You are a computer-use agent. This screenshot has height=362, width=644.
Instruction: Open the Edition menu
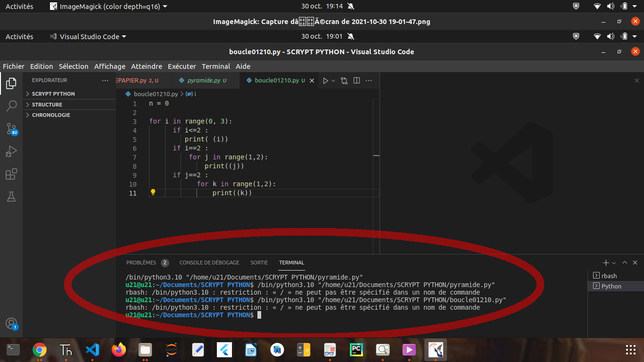tap(41, 66)
